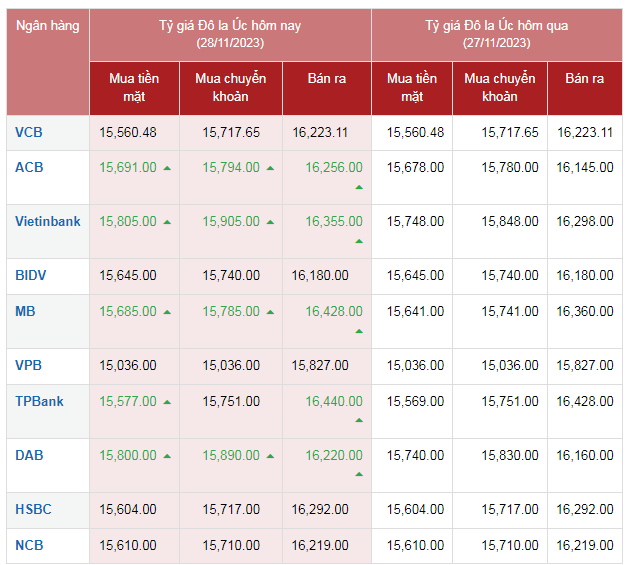
Task: Click the BIDV bank name
Action: [x=31, y=275]
